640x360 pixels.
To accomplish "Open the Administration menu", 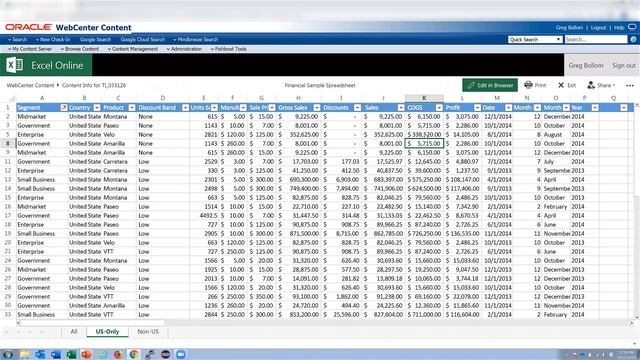I will tap(184, 49).
